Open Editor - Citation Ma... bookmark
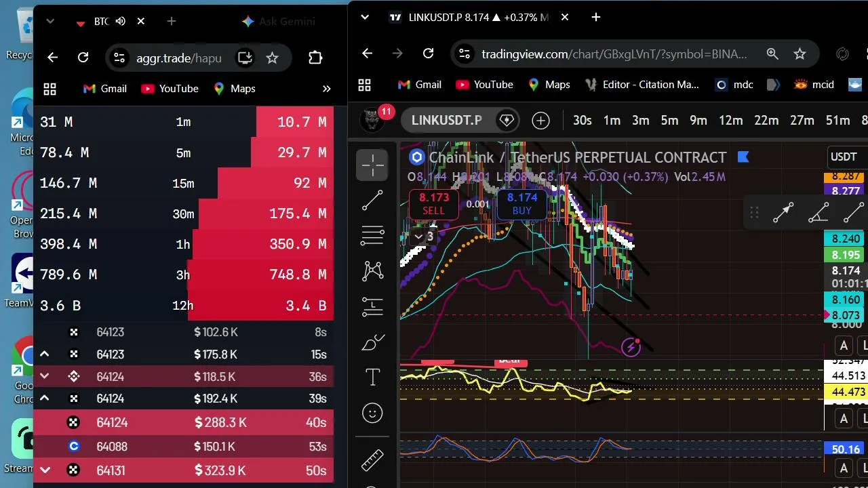The width and height of the screenshot is (868, 488). (642, 85)
